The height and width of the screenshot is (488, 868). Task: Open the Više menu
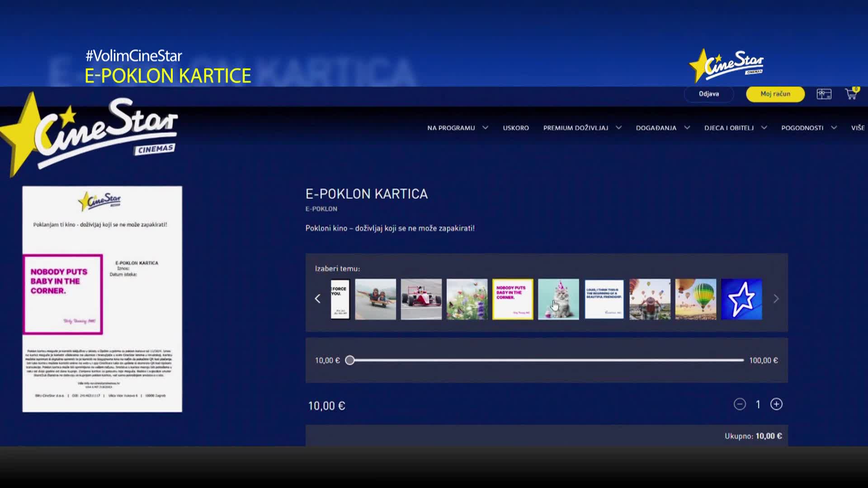pos(858,128)
